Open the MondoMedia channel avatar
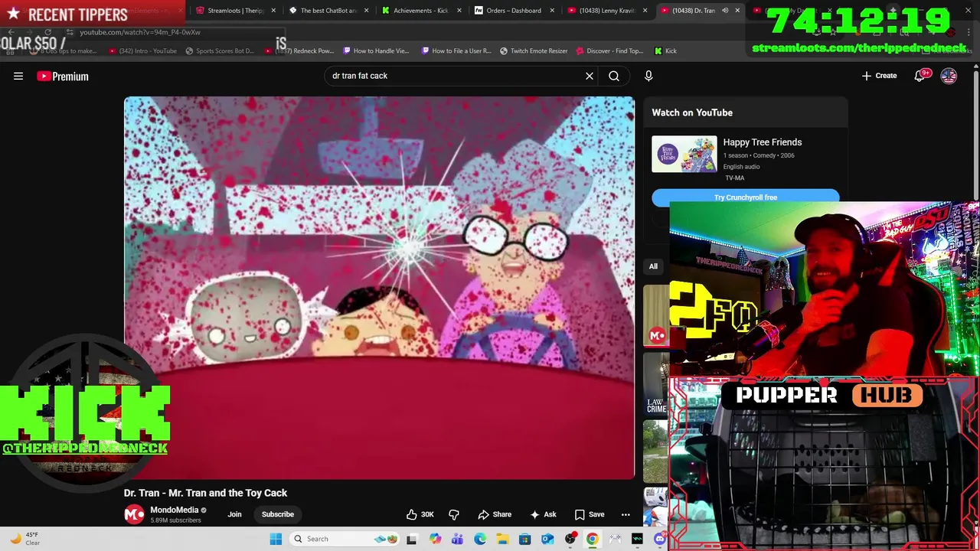Image resolution: width=980 pixels, height=551 pixels. point(134,514)
